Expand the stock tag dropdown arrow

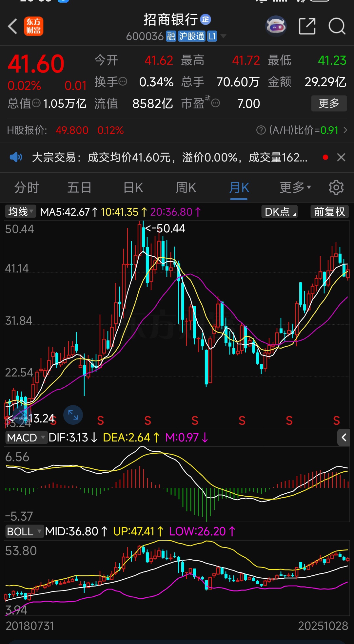click(x=223, y=36)
